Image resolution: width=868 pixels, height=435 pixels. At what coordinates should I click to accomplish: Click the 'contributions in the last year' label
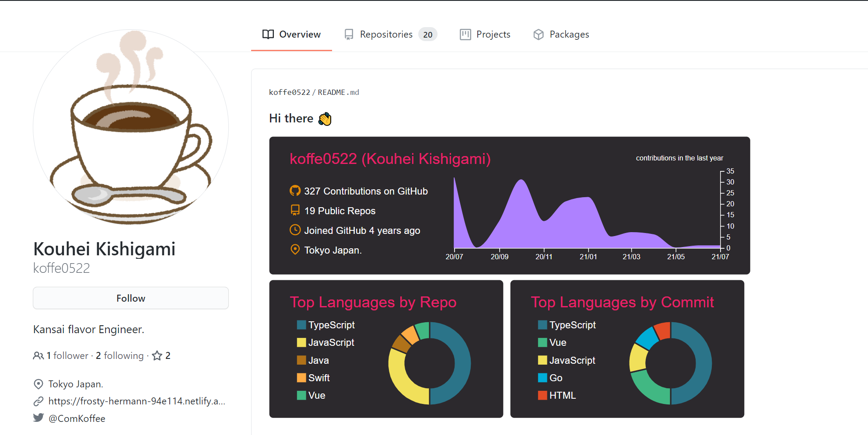point(679,158)
